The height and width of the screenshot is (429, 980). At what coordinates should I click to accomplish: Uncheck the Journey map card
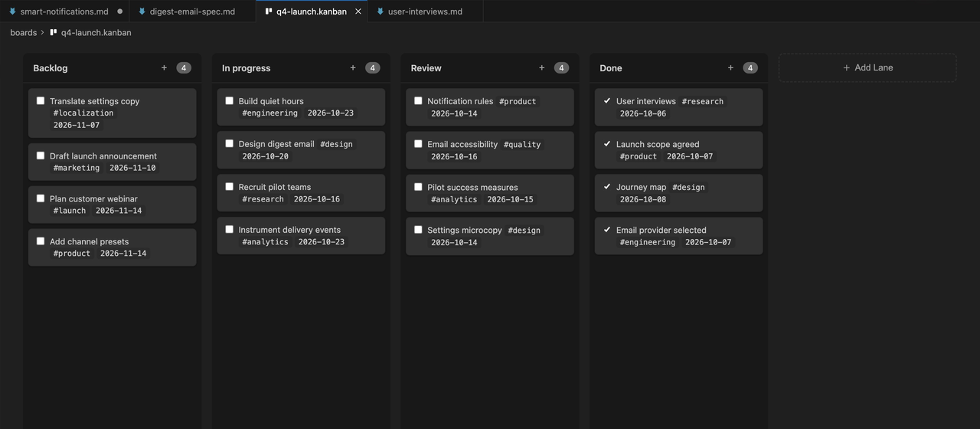607,186
